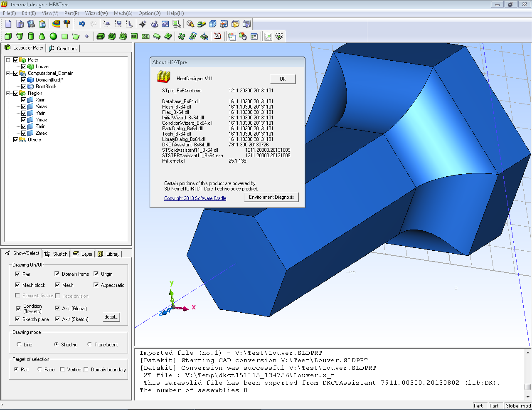The width and height of the screenshot is (532, 410).
Task: Click the Redo arrow icon
Action: (93, 24)
